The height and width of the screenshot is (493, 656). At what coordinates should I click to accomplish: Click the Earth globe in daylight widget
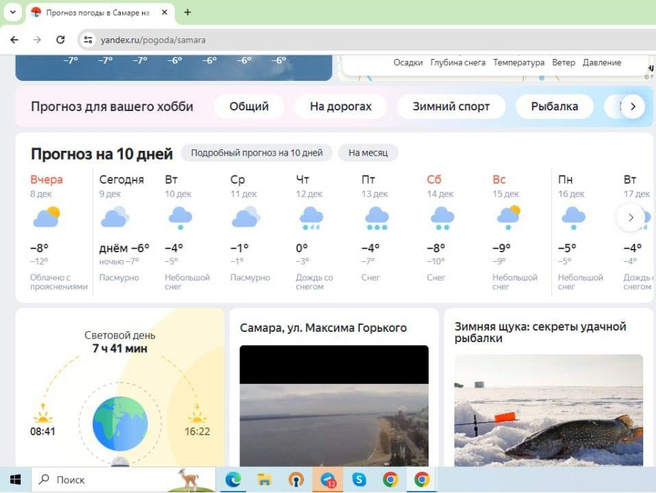(120, 424)
